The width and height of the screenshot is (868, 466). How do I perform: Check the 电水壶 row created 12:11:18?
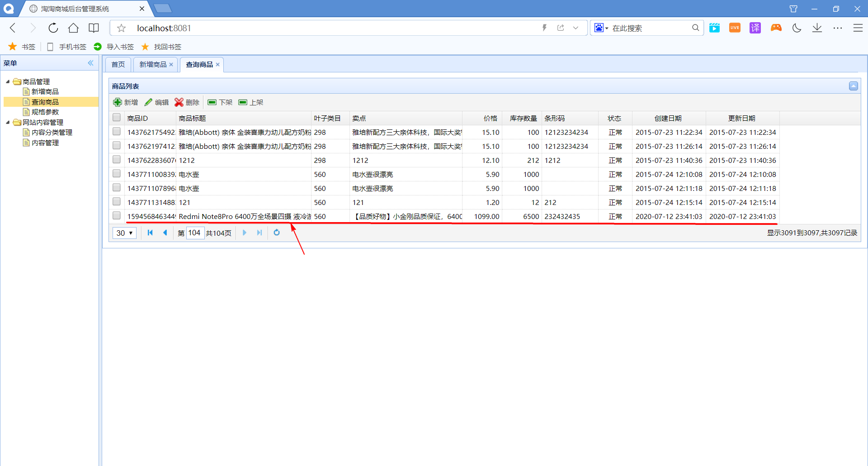(x=117, y=188)
